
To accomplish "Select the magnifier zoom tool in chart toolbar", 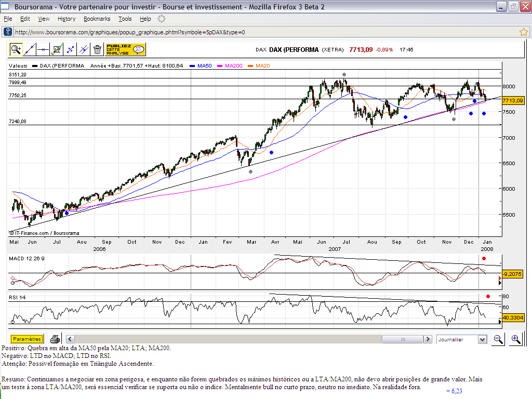I will point(16,49).
